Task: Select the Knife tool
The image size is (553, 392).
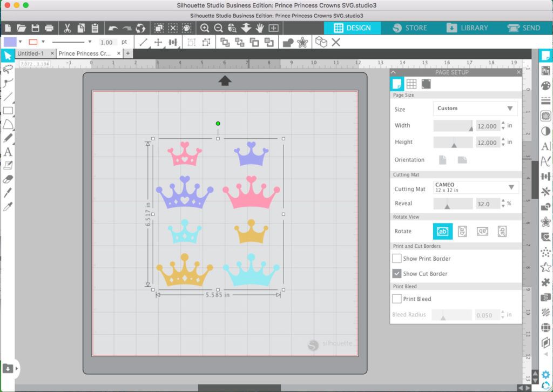Action: tap(8, 193)
